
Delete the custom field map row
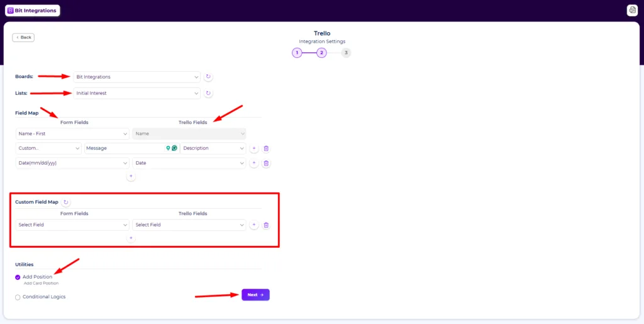click(266, 225)
